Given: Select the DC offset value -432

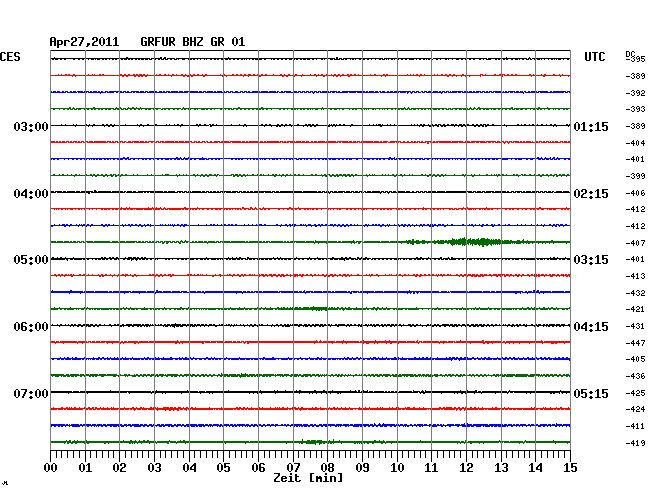Looking at the screenshot, I should (635, 293).
